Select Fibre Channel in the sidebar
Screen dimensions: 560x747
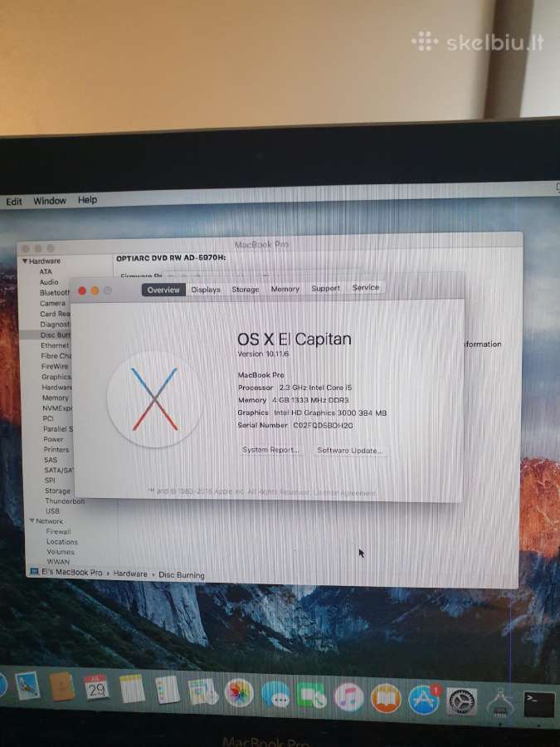(x=56, y=356)
